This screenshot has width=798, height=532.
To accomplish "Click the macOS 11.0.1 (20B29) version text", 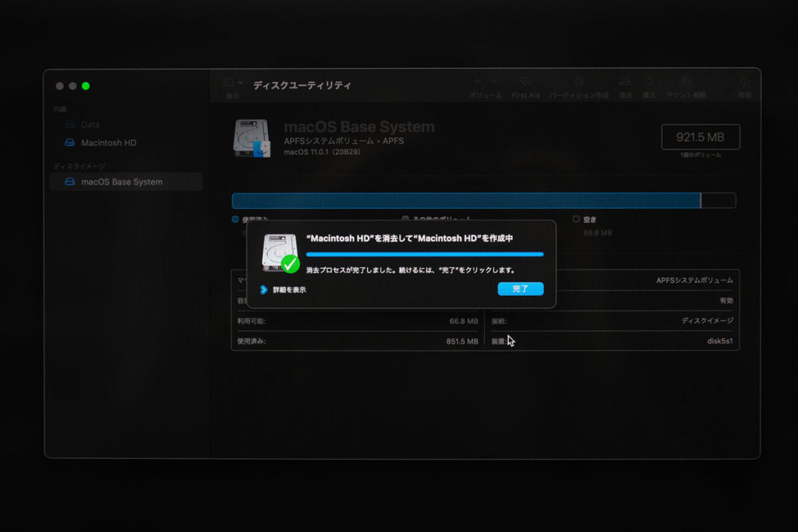I will point(322,152).
